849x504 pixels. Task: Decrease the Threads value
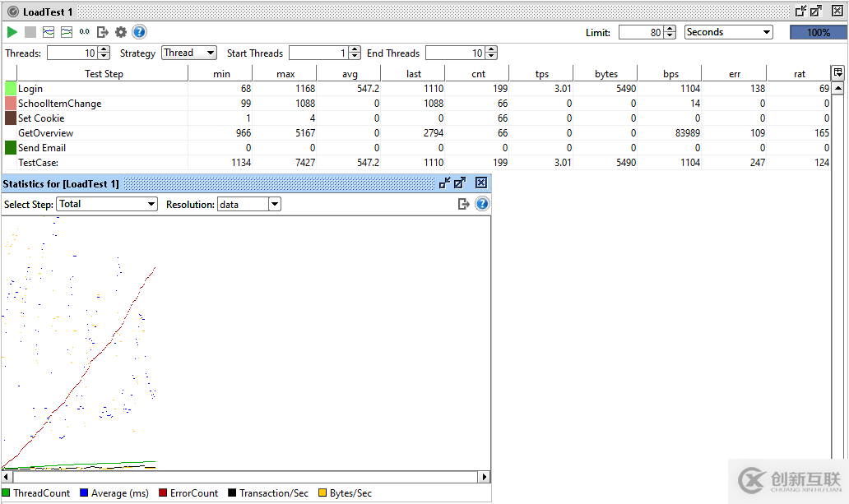pos(104,56)
